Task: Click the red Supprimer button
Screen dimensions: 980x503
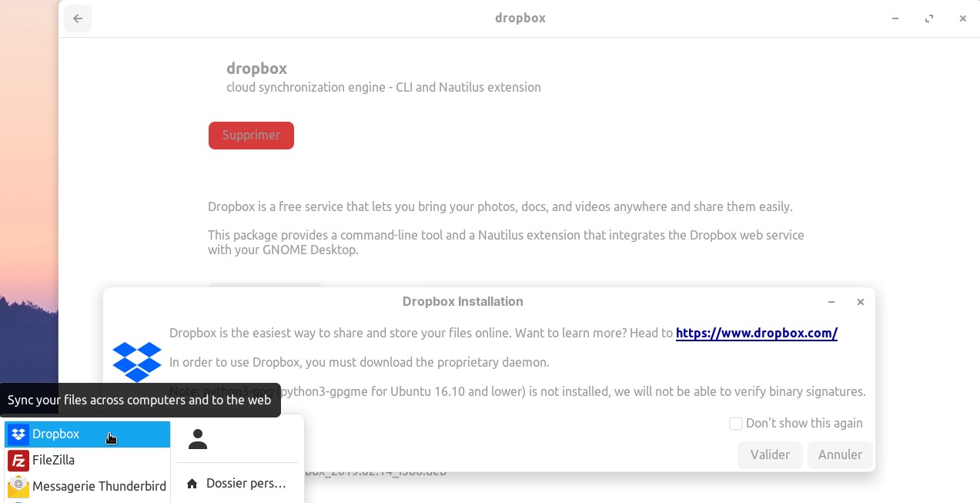Action: click(251, 136)
